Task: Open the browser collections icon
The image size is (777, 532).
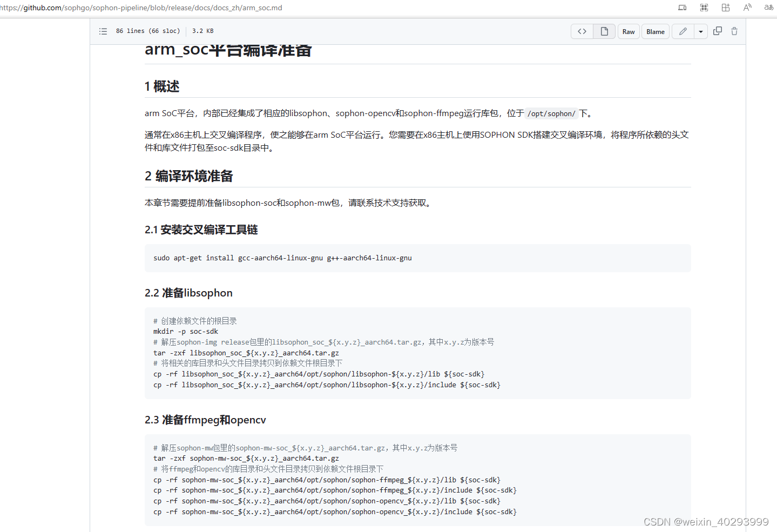Action: click(x=726, y=8)
